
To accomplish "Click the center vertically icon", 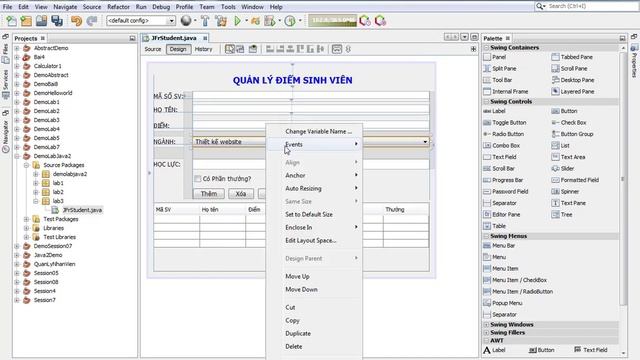I will pos(320,49).
